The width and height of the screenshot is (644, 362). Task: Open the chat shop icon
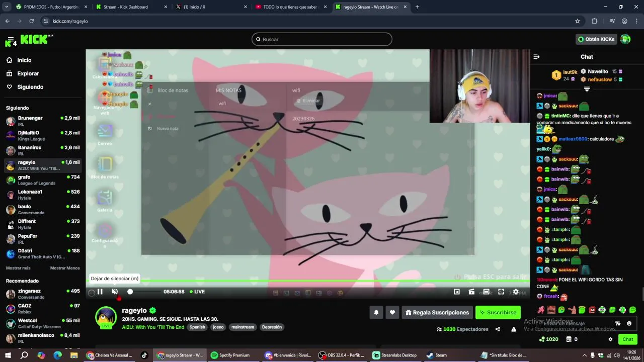point(569,339)
